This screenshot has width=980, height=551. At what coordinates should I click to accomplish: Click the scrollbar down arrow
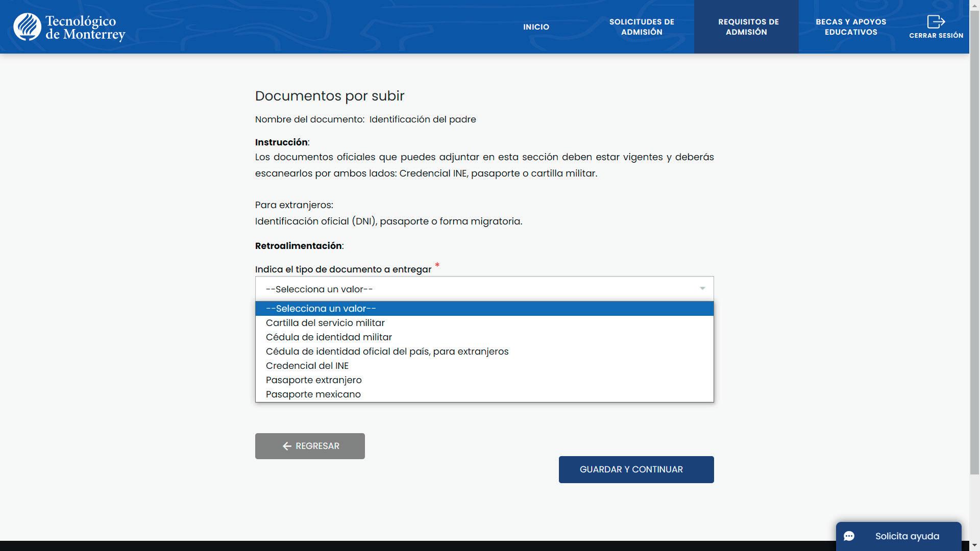coord(974,546)
